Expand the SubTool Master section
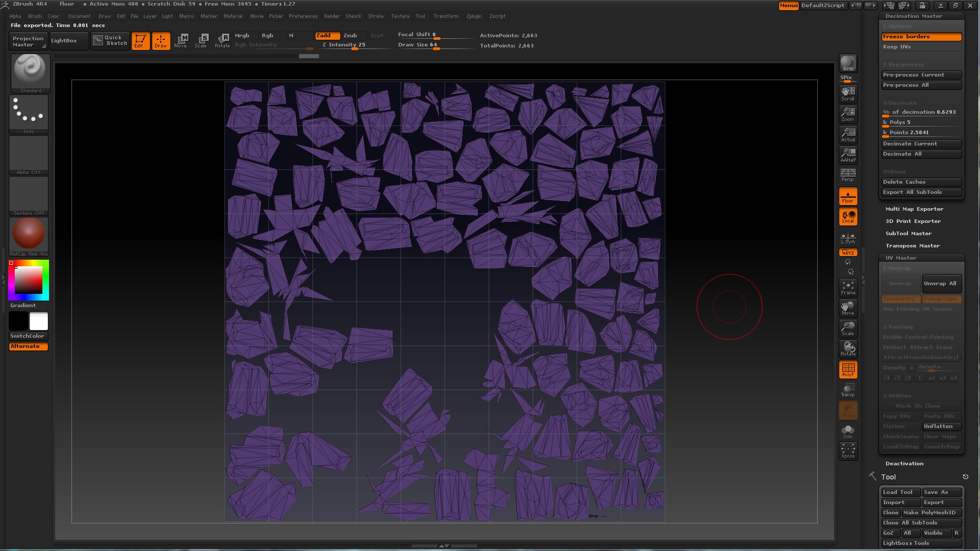Screen dimensions: 980x551 coord(908,233)
